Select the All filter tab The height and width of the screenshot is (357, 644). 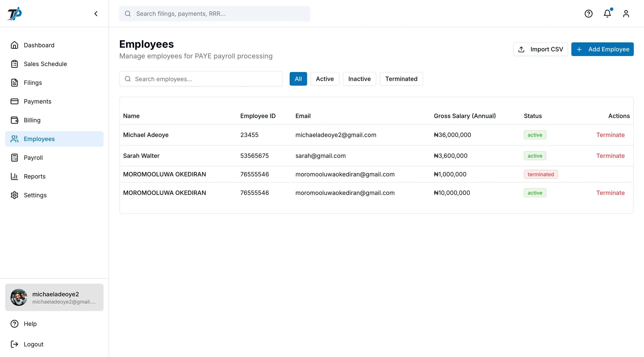[298, 79]
